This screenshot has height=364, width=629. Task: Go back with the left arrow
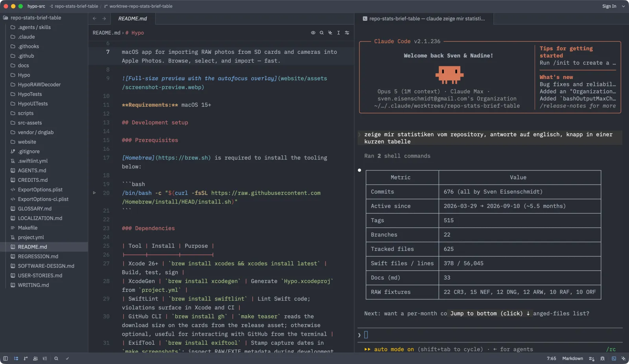tap(95, 18)
